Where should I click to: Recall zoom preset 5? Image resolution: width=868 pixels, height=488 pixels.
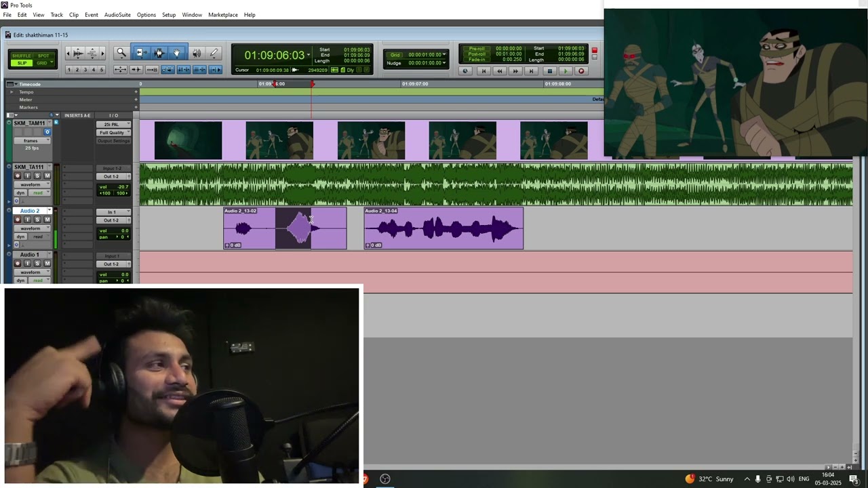102,70
